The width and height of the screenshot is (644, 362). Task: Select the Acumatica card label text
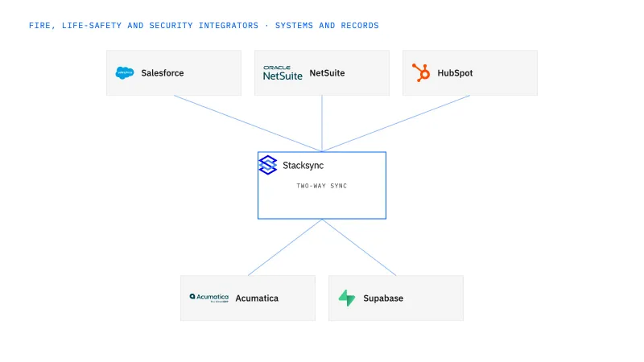pos(257,298)
